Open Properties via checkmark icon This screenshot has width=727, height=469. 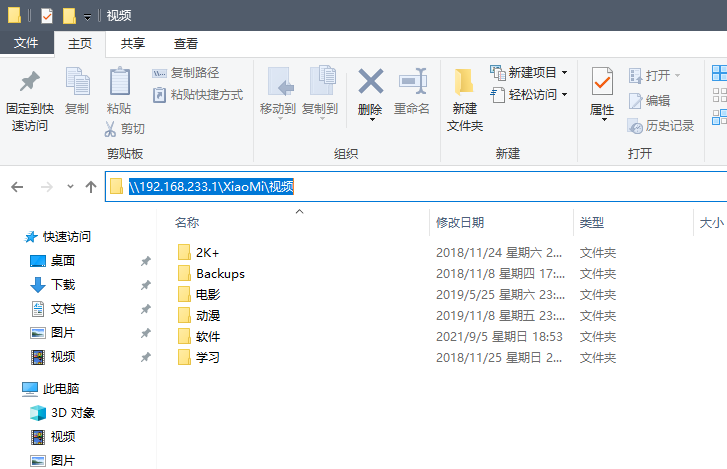[602, 82]
